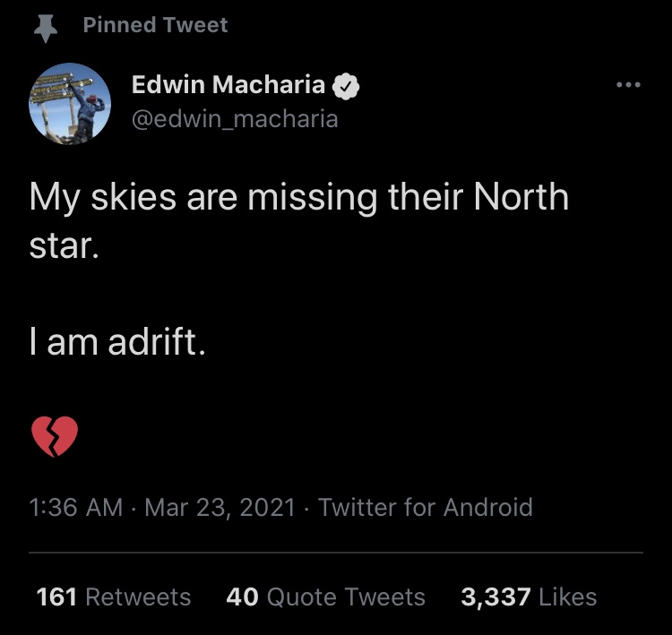Screen dimensions: 672x635
Task: Open the three-dot more options menu
Action: (628, 85)
